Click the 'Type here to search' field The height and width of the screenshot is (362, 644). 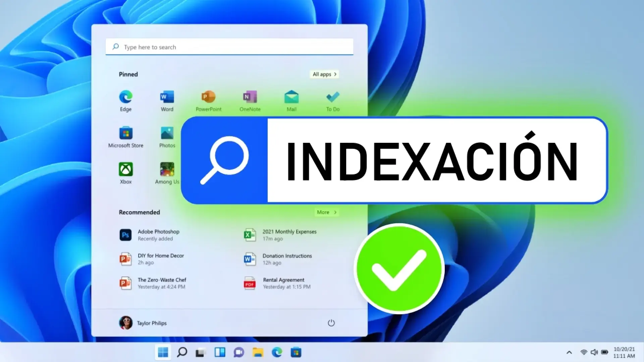click(x=229, y=47)
